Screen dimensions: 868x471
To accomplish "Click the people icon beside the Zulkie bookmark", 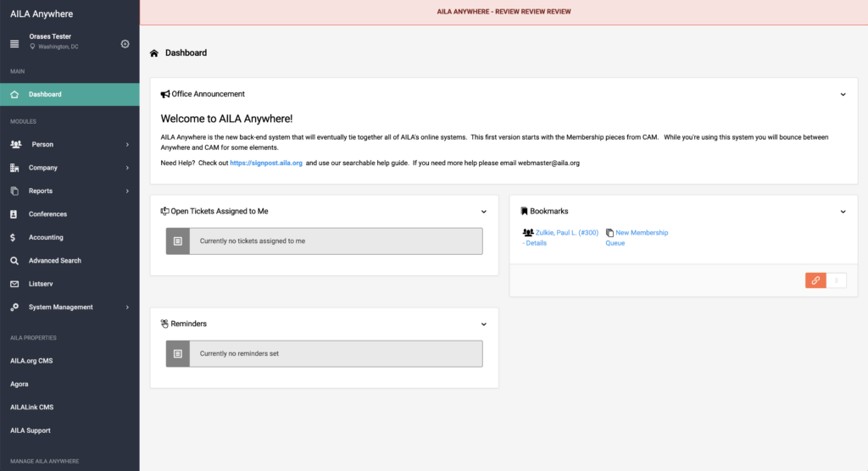I will tap(528, 233).
